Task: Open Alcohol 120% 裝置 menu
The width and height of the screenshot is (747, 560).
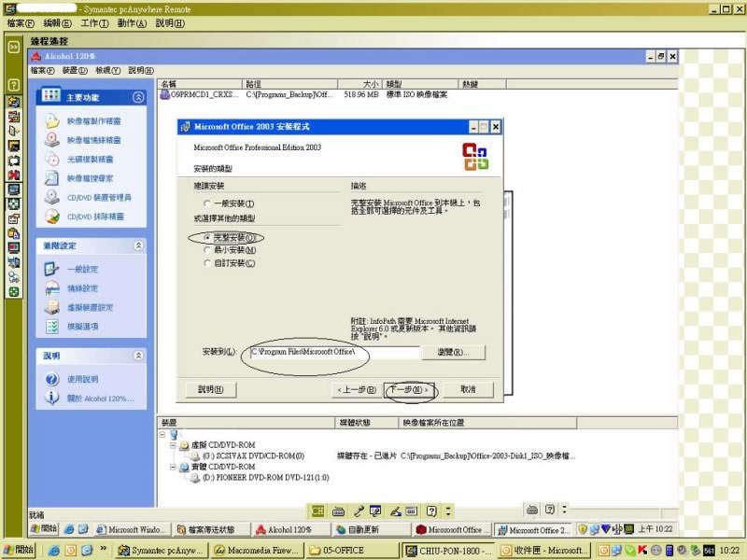Action: [x=75, y=71]
